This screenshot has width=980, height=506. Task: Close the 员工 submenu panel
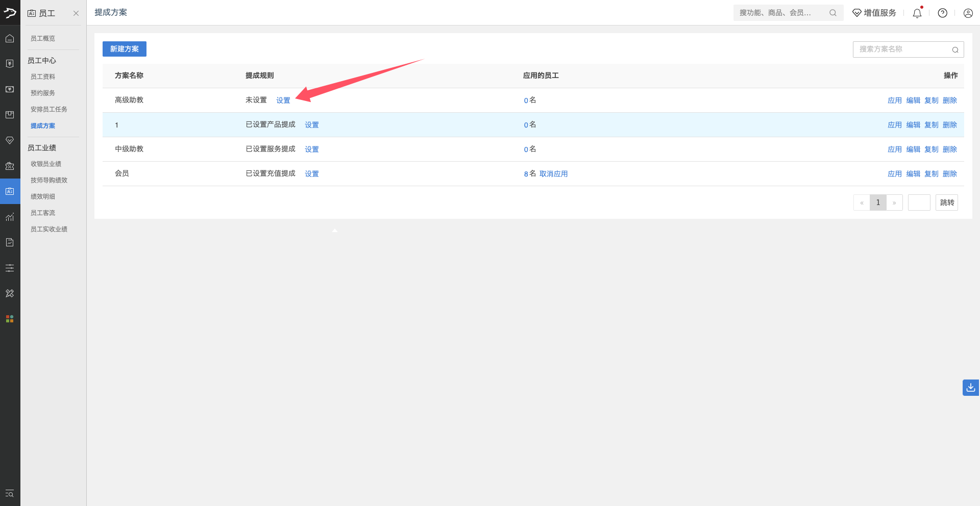pos(76,13)
